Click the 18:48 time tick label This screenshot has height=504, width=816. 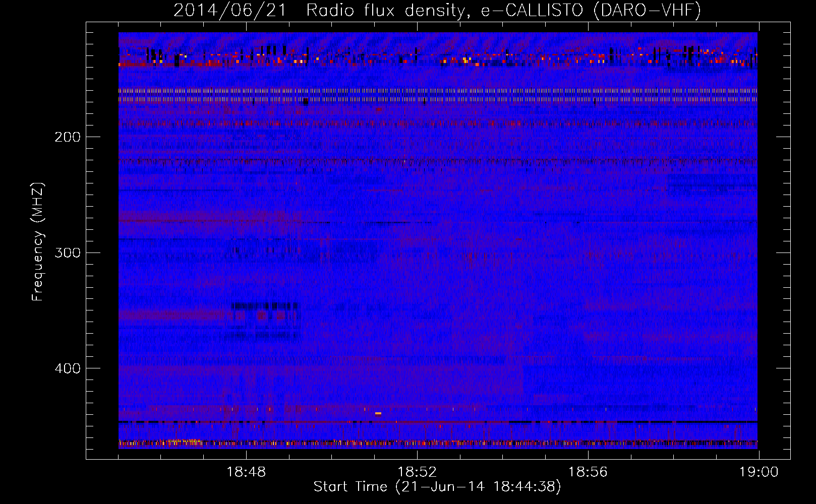pyautogui.click(x=246, y=472)
